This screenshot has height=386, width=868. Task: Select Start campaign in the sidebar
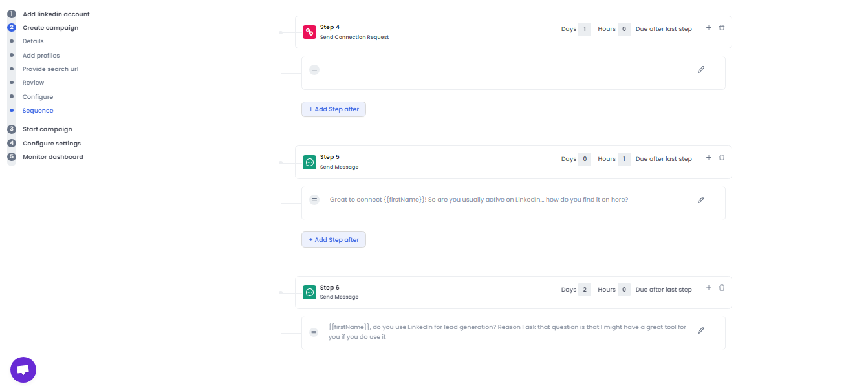pos(47,129)
